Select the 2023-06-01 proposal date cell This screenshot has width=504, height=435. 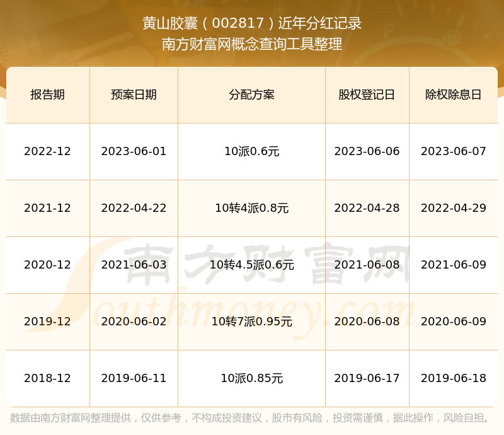134,151
